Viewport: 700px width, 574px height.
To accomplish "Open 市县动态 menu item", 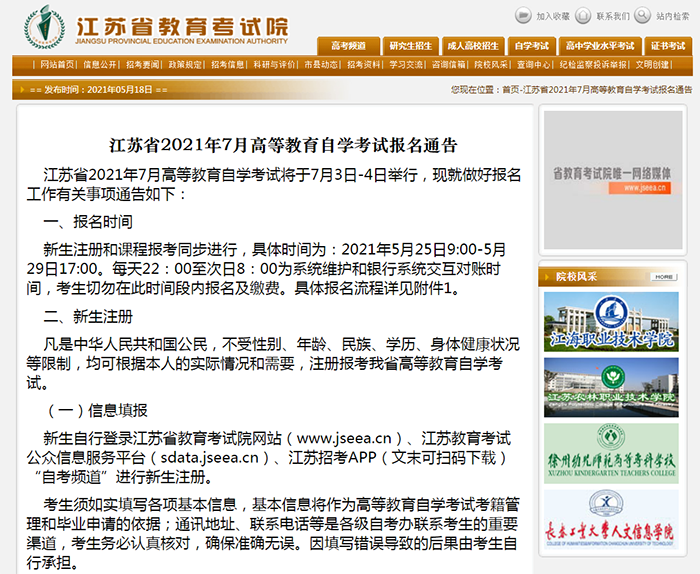I will (321, 65).
